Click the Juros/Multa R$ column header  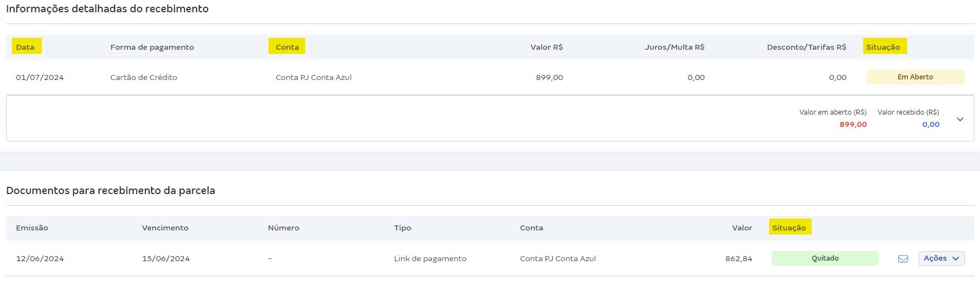click(674, 47)
